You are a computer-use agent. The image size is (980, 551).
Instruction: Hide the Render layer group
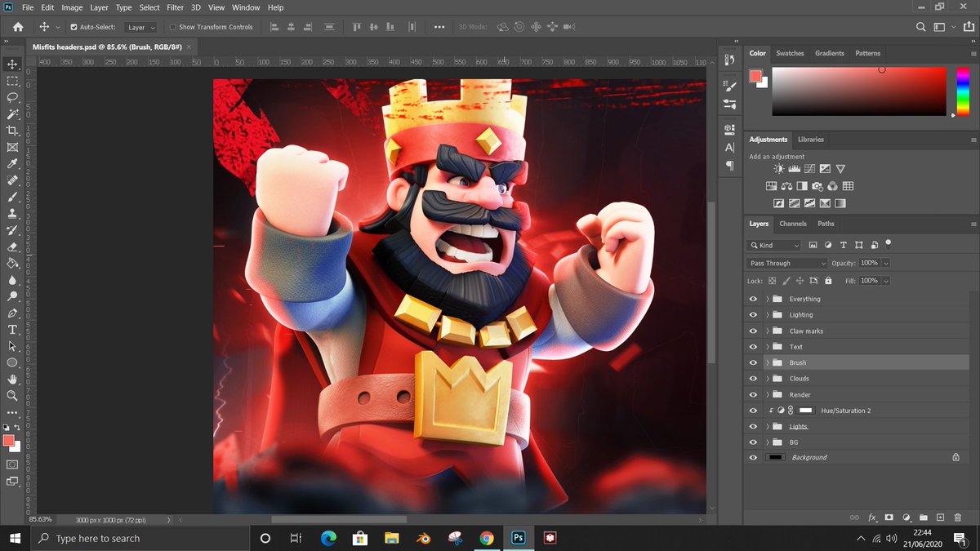coord(753,394)
